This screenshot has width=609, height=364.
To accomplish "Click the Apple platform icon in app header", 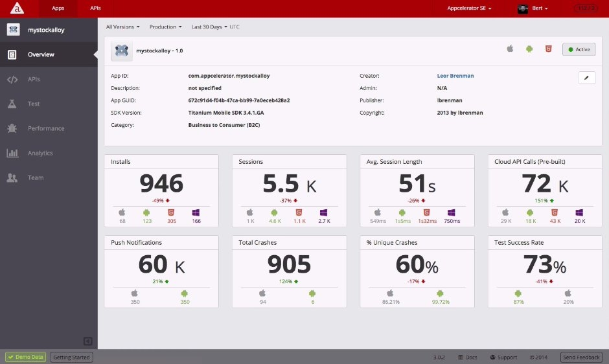I will click(x=510, y=49).
